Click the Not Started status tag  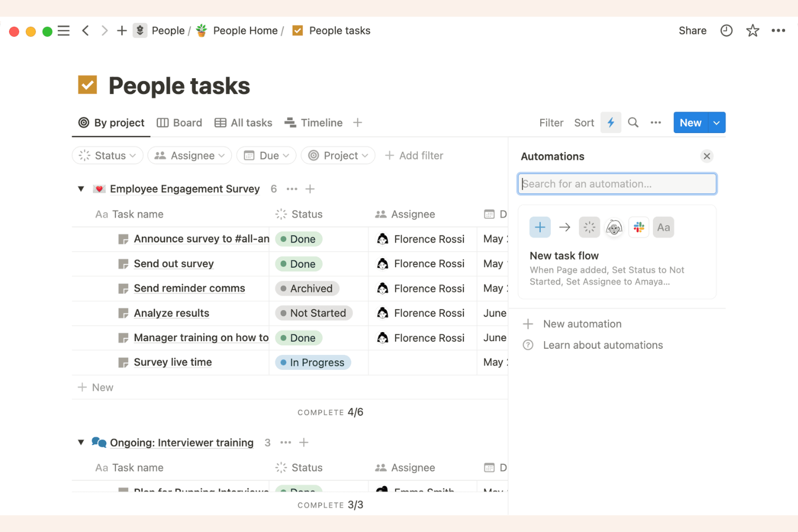[x=314, y=313]
